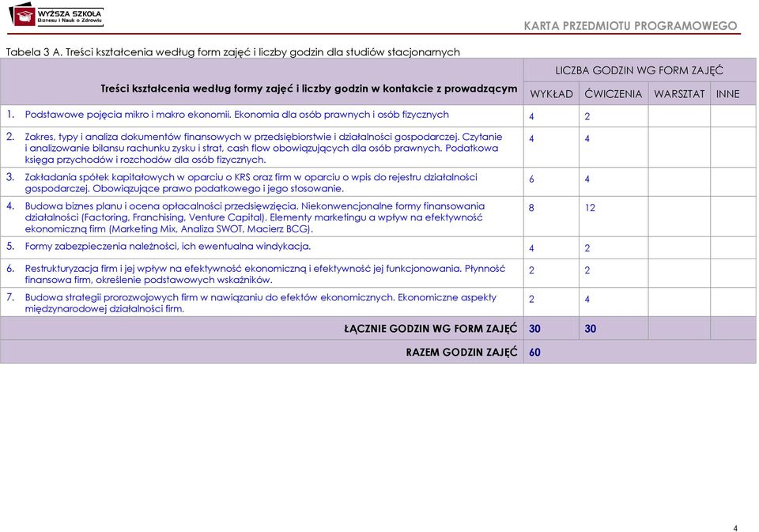Viewport: 759px width, 532px height.
Task: Click the row number '7.' in the table
Action: click(10, 296)
